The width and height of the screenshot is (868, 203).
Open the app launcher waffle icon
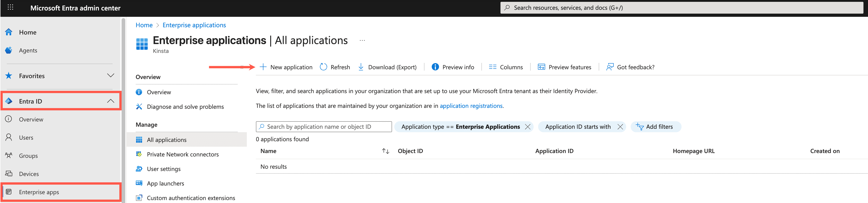[10, 7]
